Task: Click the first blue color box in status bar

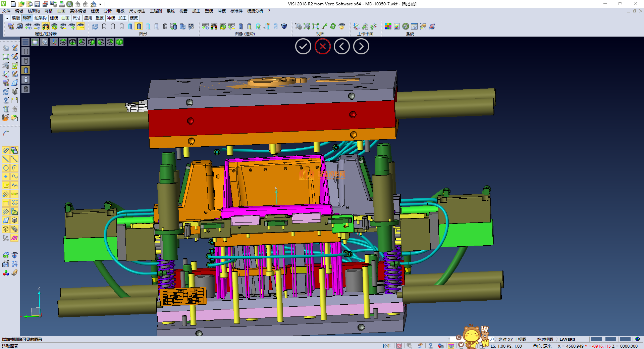Action: (596, 339)
